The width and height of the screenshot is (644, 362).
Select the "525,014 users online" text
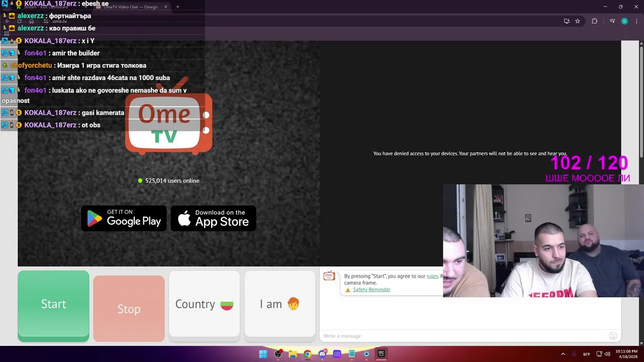point(172,180)
